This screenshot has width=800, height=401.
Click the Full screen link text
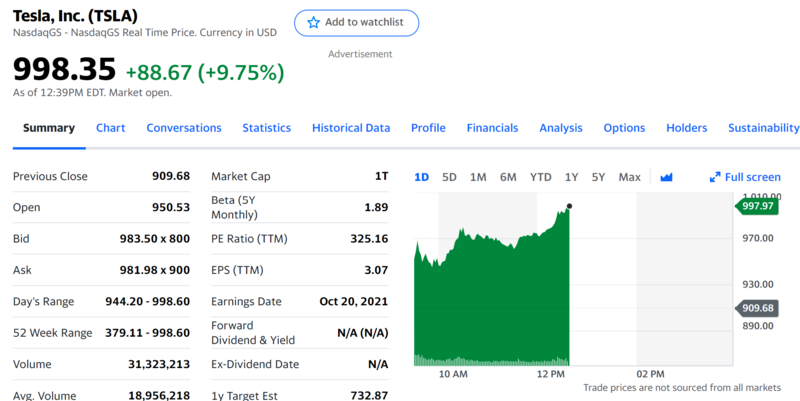[753, 177]
